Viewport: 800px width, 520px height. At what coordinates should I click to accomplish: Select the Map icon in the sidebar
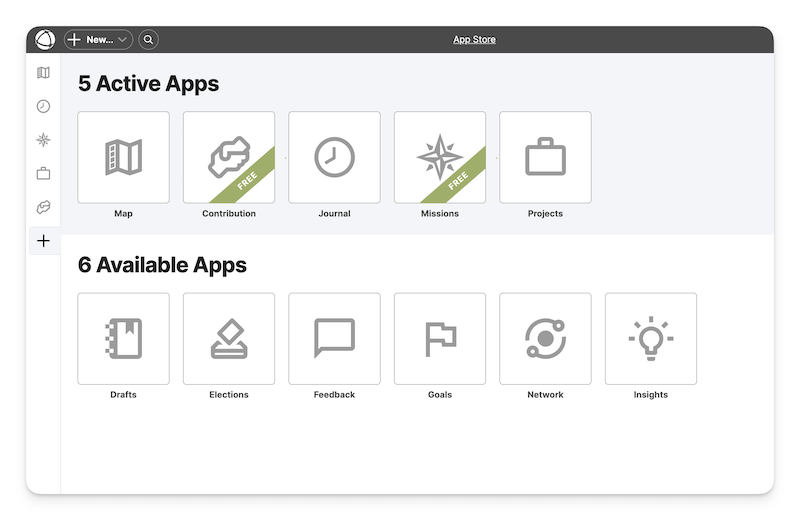43,72
